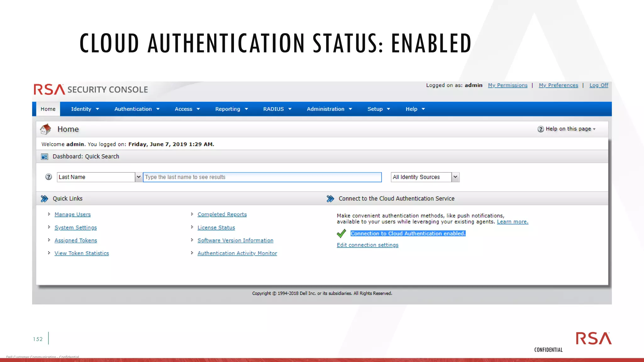The width and height of the screenshot is (644, 362).
Task: Expand the Authentication menu arrow
Action: (x=158, y=109)
